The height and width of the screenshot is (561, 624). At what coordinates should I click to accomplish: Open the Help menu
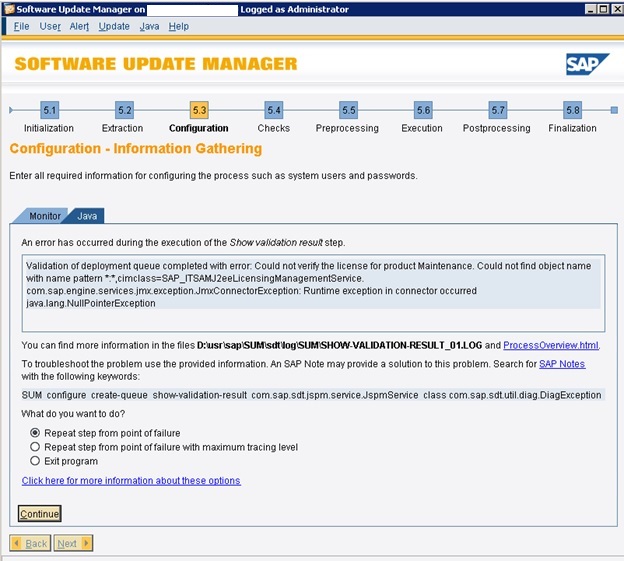(x=179, y=27)
